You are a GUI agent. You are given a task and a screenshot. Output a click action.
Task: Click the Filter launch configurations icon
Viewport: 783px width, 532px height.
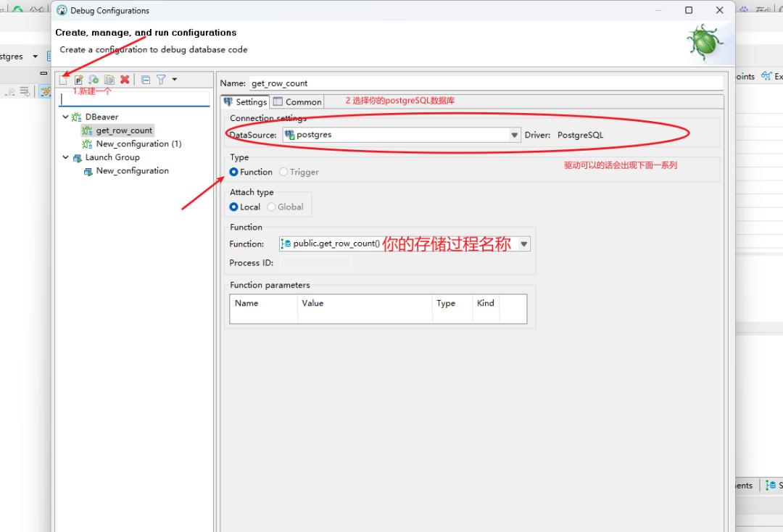[161, 80]
